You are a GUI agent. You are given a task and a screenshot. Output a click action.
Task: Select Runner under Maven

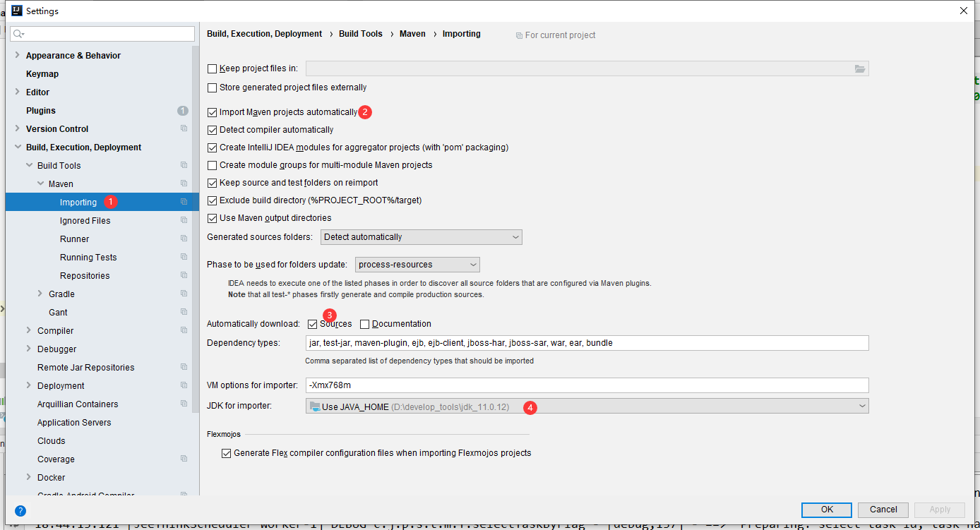(x=74, y=239)
